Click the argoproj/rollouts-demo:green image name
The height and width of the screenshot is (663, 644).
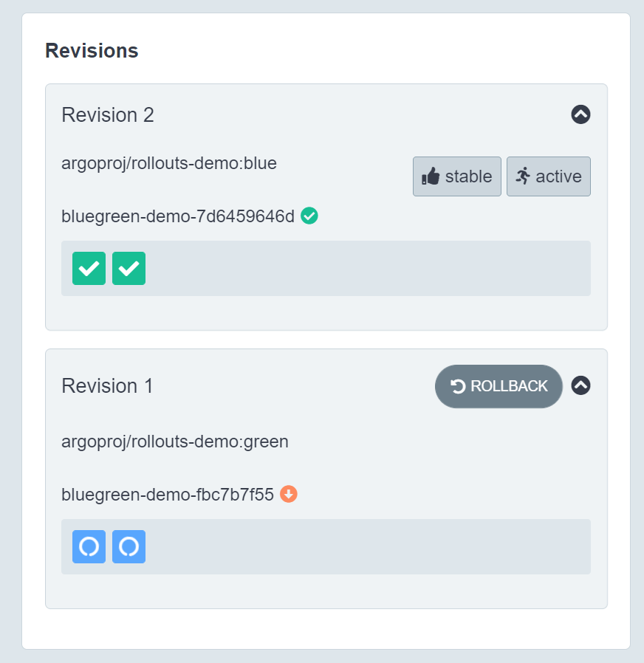[x=175, y=442]
